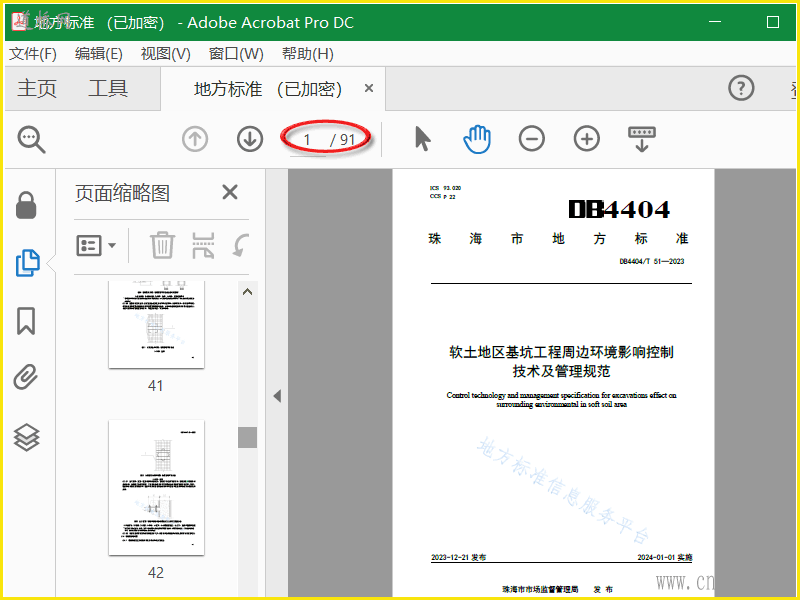Open the help question mark icon
The height and width of the screenshot is (600, 800).
(741, 88)
